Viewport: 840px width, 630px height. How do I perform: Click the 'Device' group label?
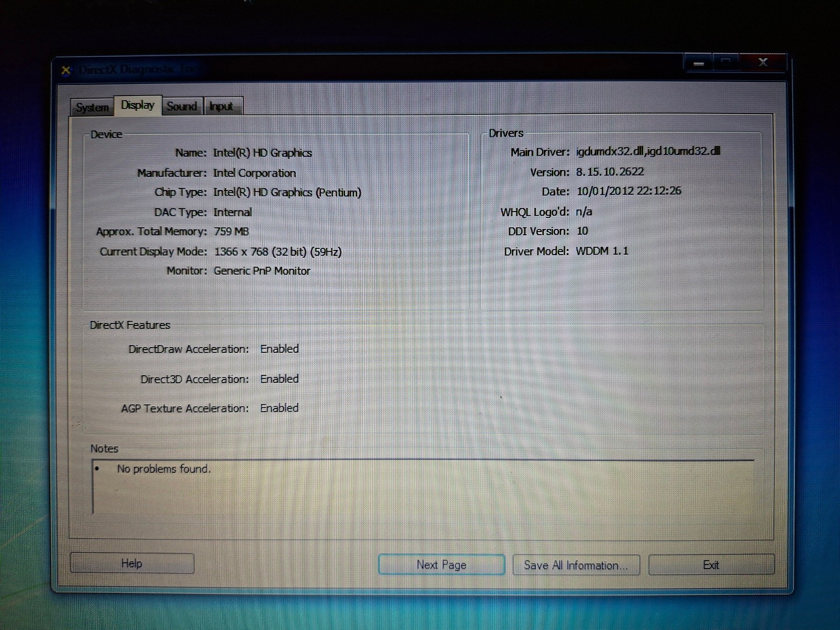pyautogui.click(x=106, y=134)
